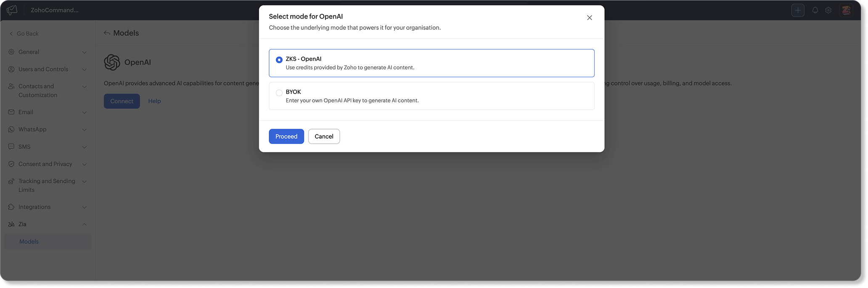Open the Models item under Zia
This screenshot has height=288, width=868.
[48, 242]
